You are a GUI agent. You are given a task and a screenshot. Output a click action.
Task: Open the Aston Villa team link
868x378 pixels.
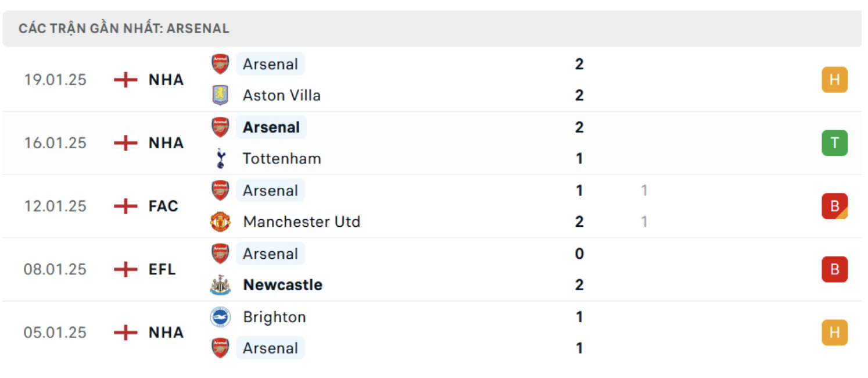click(282, 95)
